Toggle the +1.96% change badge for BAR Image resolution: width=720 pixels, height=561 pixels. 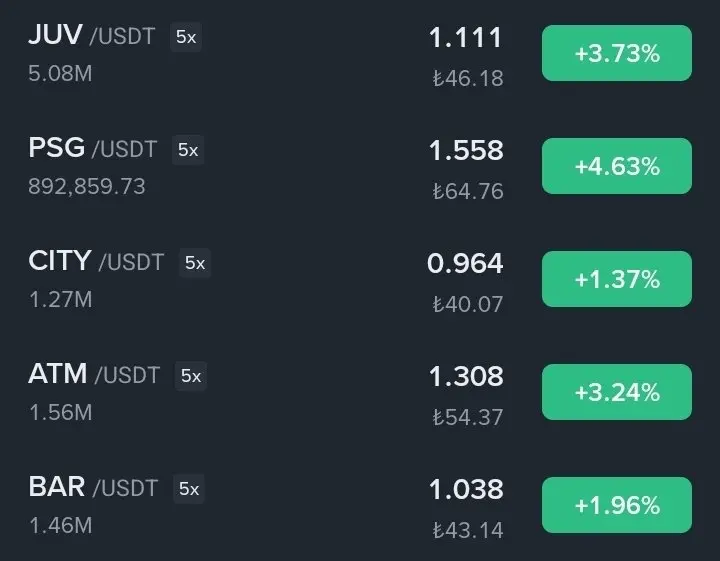(617, 505)
